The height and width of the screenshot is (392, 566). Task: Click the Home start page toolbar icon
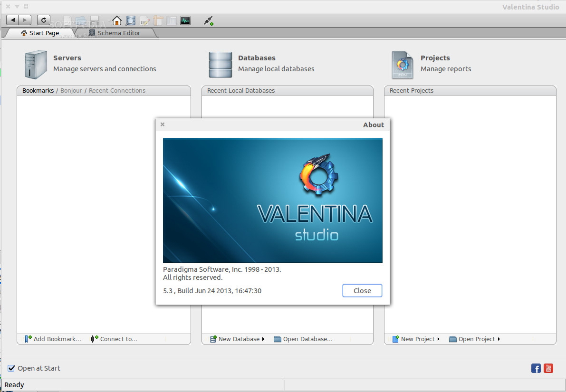coord(117,20)
